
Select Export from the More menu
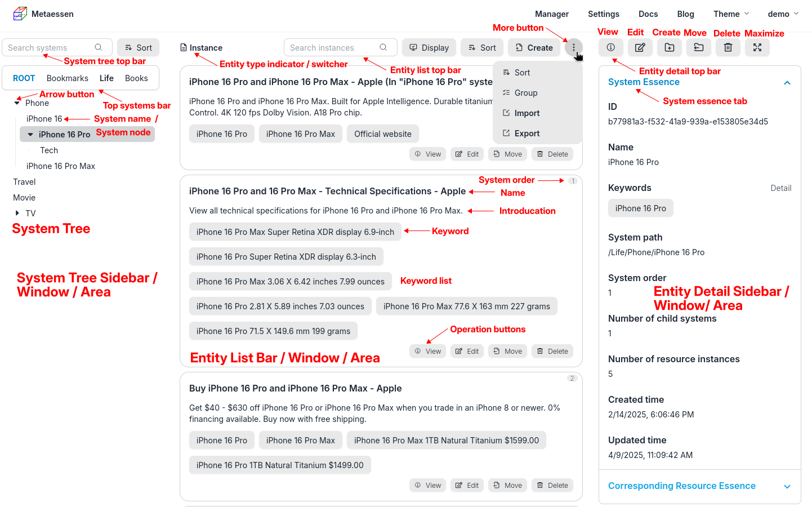pos(527,134)
